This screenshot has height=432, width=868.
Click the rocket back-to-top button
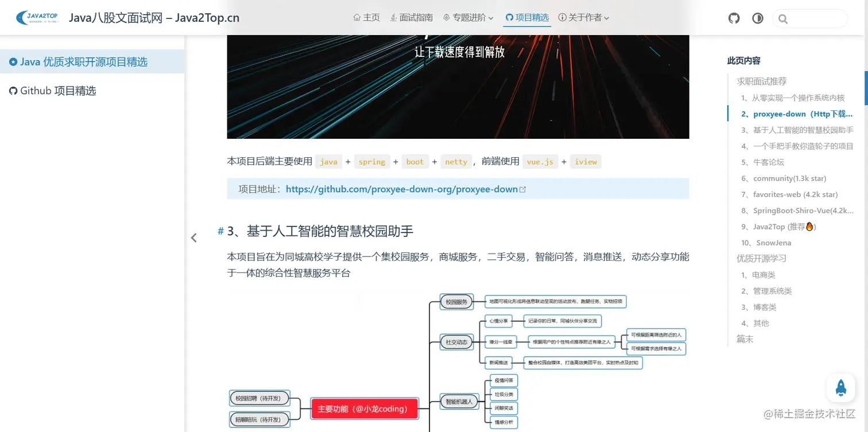840,388
